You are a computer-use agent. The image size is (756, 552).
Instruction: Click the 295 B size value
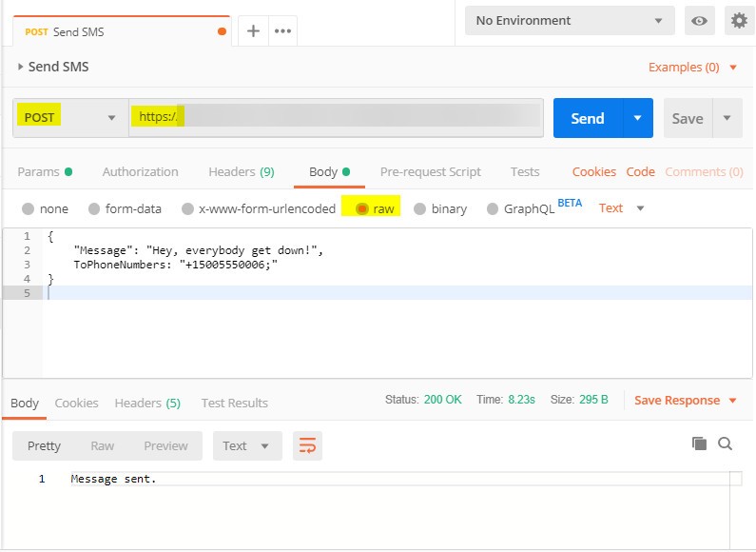[x=593, y=400]
